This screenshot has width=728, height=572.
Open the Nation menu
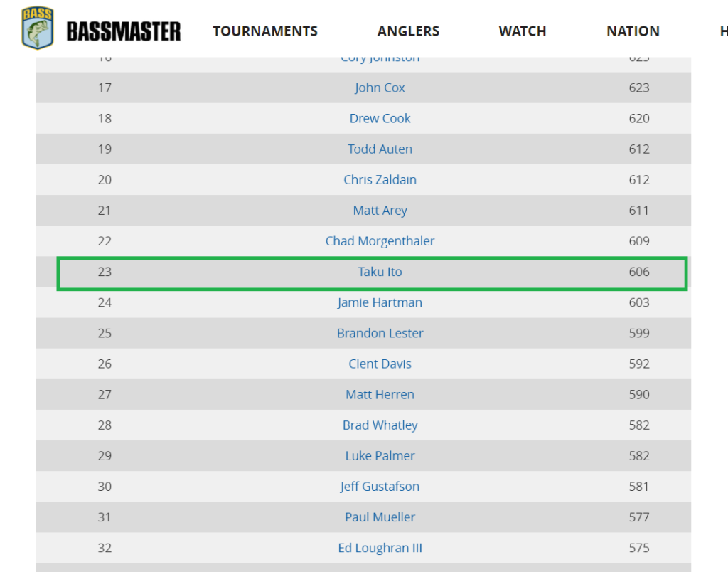point(633,31)
